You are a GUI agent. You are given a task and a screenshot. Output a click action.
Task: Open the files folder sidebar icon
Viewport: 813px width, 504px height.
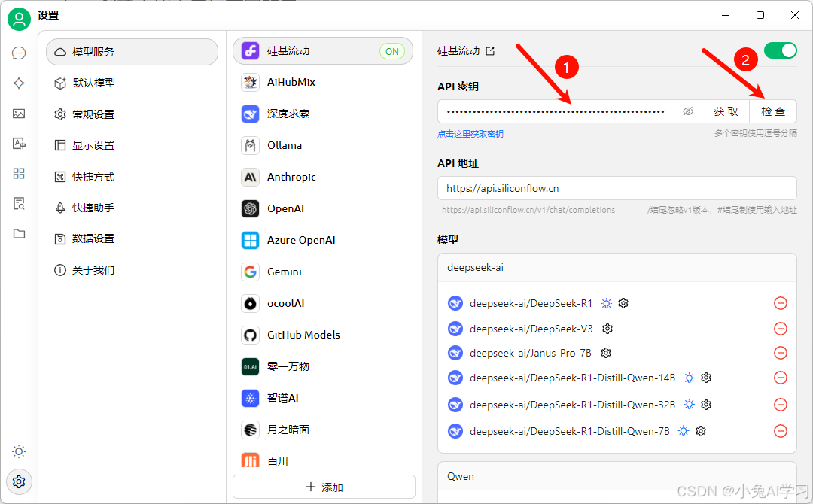(x=19, y=234)
